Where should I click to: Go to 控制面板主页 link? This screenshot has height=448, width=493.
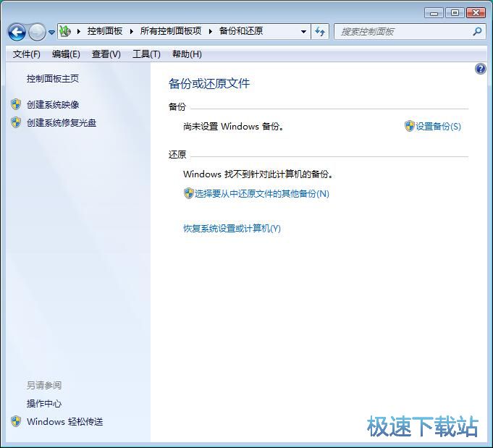[x=53, y=79]
